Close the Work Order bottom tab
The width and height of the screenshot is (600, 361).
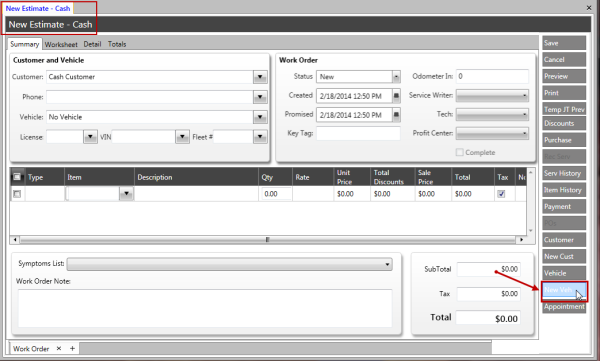click(59, 348)
